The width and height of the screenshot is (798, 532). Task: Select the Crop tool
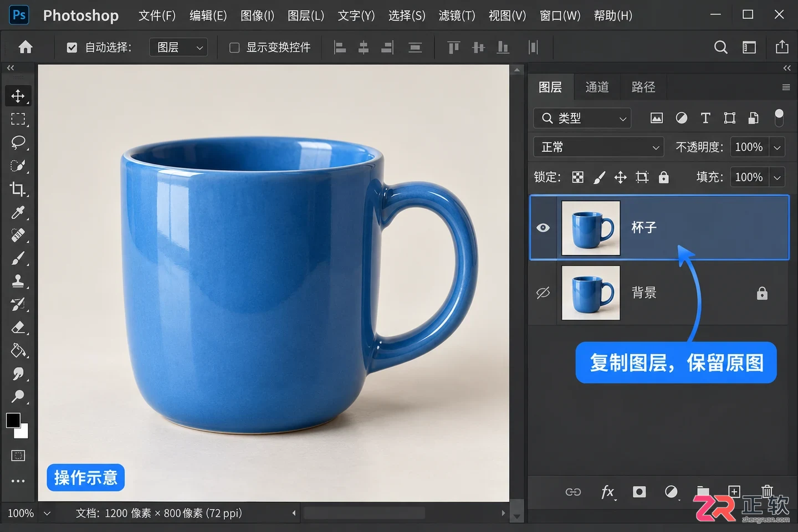click(x=18, y=189)
